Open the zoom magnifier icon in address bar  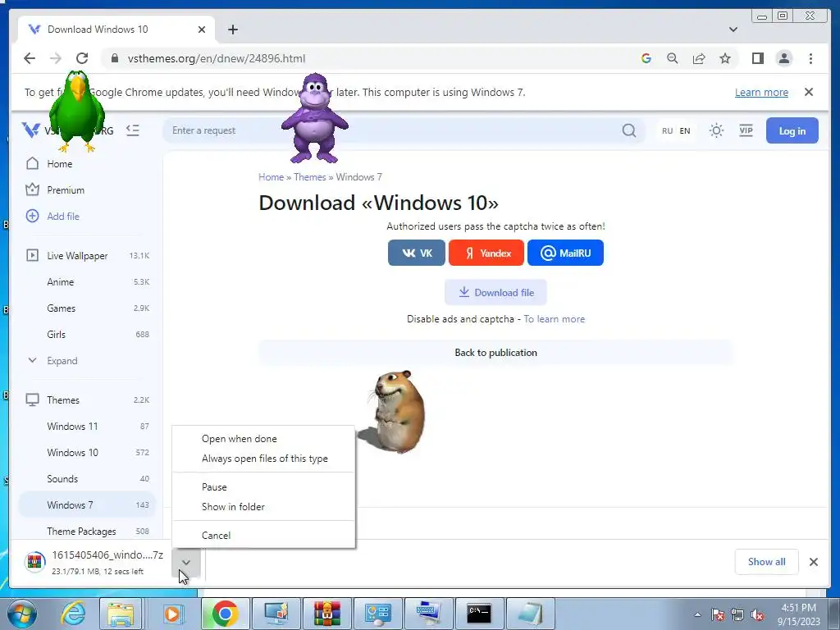point(673,58)
